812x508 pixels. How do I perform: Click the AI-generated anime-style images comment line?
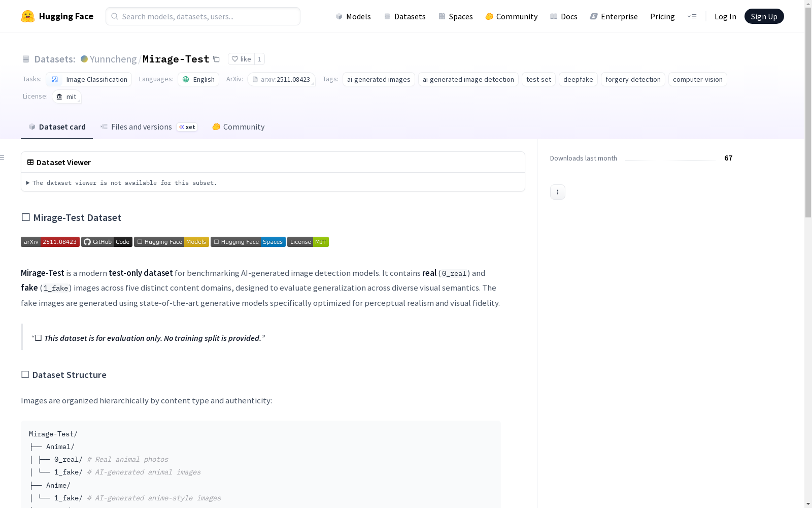(154, 498)
